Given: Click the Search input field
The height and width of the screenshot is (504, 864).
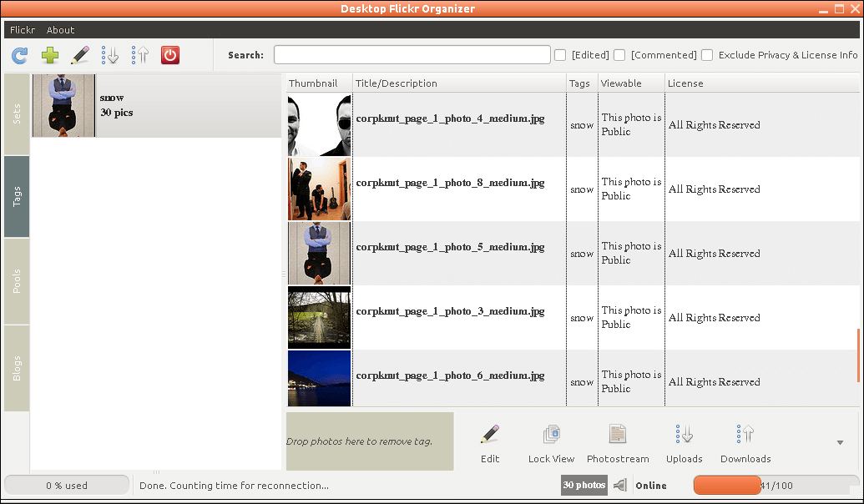Looking at the screenshot, I should point(412,55).
